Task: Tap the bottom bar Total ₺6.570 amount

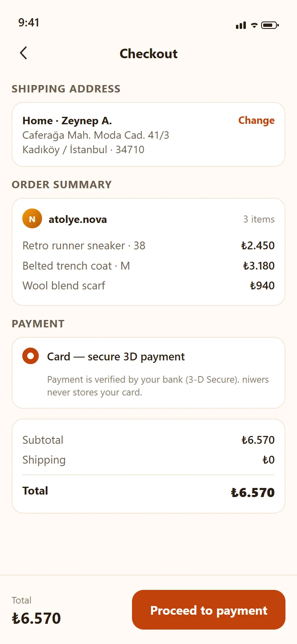Action: coord(36,618)
